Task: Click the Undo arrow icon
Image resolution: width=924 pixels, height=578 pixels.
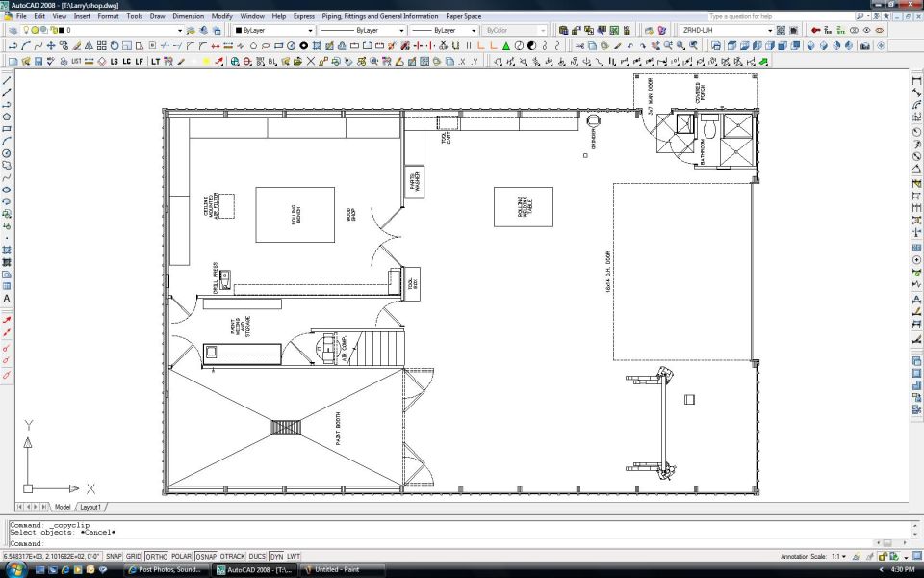Action: tap(630, 45)
